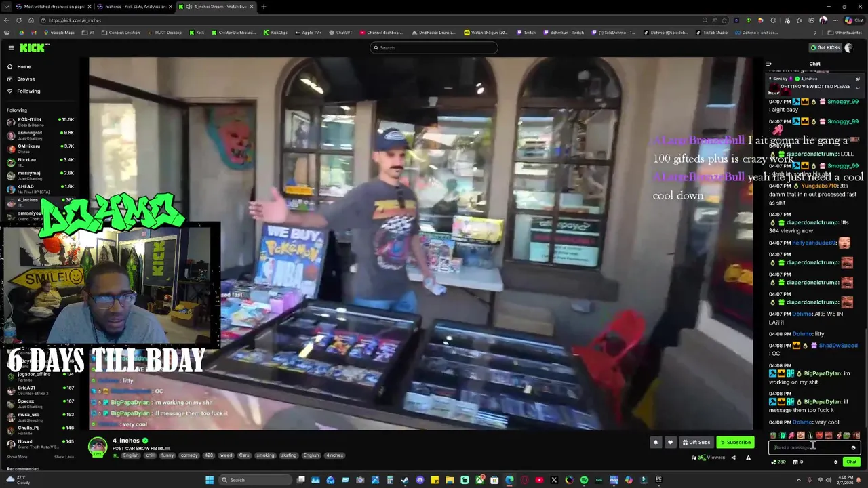
Task: Share the stream with share icon
Action: pyautogui.click(x=733, y=457)
